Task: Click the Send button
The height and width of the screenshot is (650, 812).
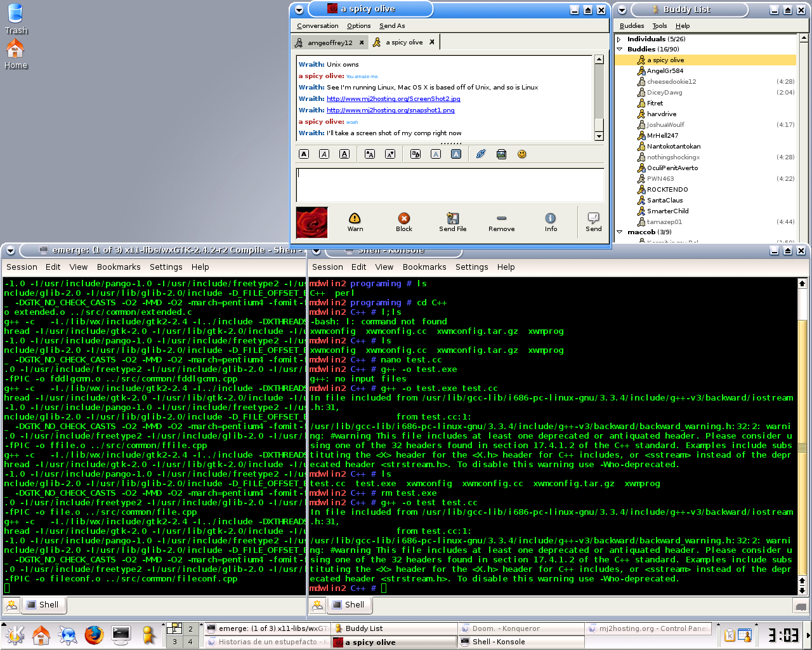Action: pos(593,222)
